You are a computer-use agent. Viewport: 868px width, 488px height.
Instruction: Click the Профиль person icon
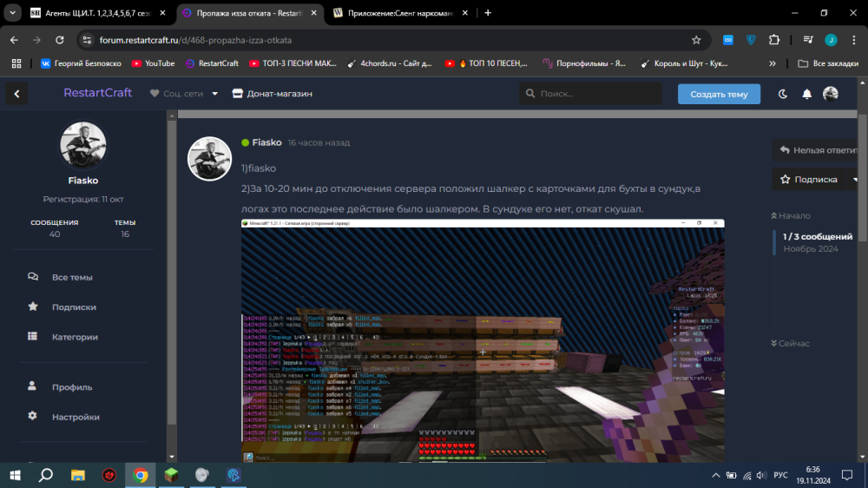point(32,386)
